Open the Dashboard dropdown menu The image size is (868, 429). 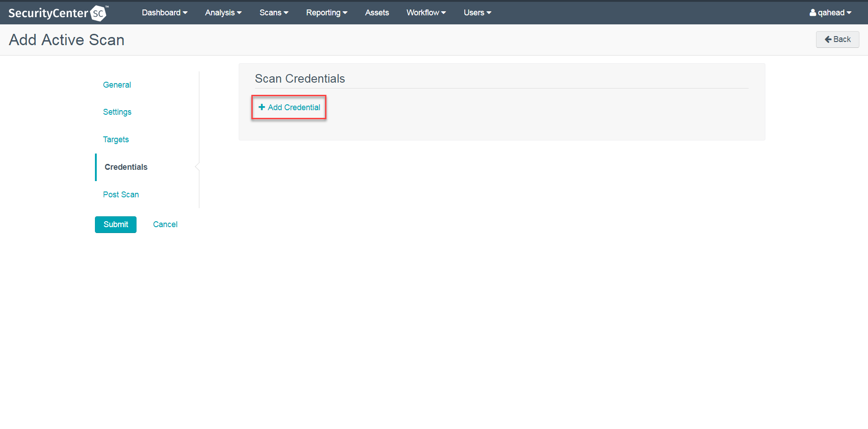(x=164, y=13)
